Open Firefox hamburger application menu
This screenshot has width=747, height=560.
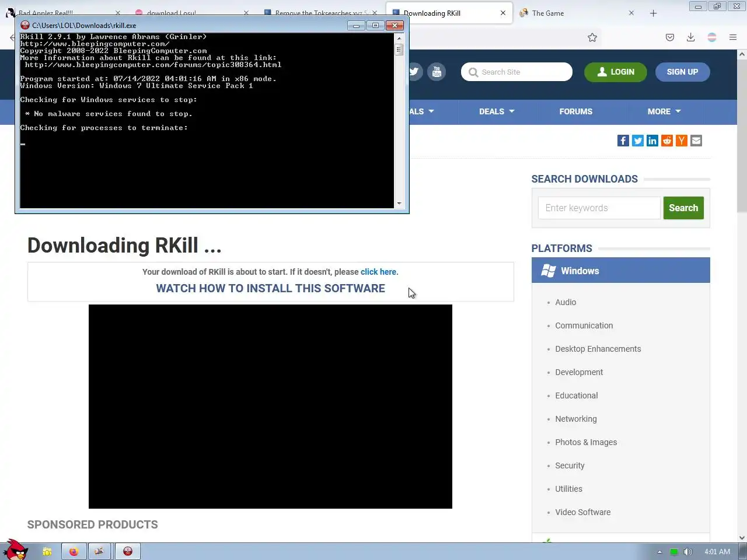[733, 37]
